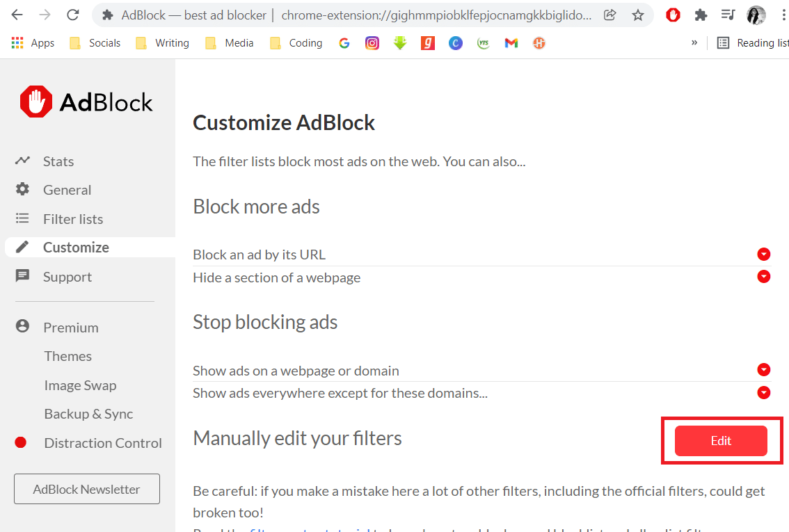Image resolution: width=789 pixels, height=532 pixels.
Task: Open the Writing bookmark folder
Action: coord(163,43)
